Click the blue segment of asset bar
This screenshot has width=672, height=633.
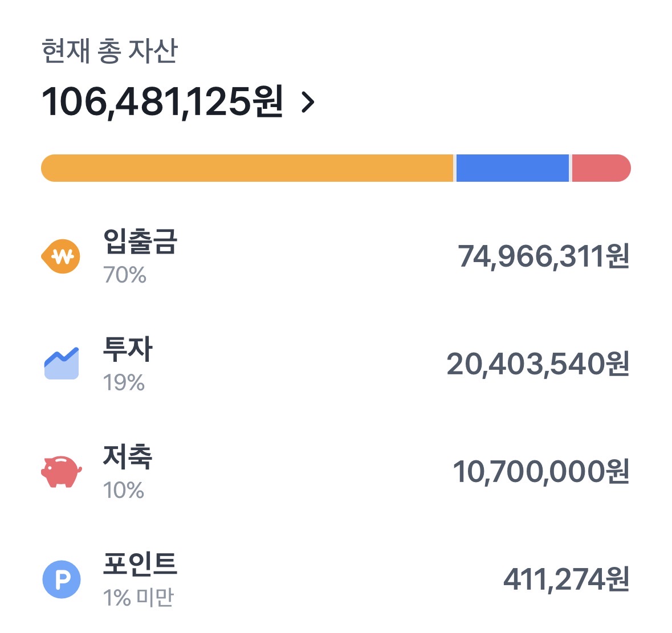click(512, 168)
